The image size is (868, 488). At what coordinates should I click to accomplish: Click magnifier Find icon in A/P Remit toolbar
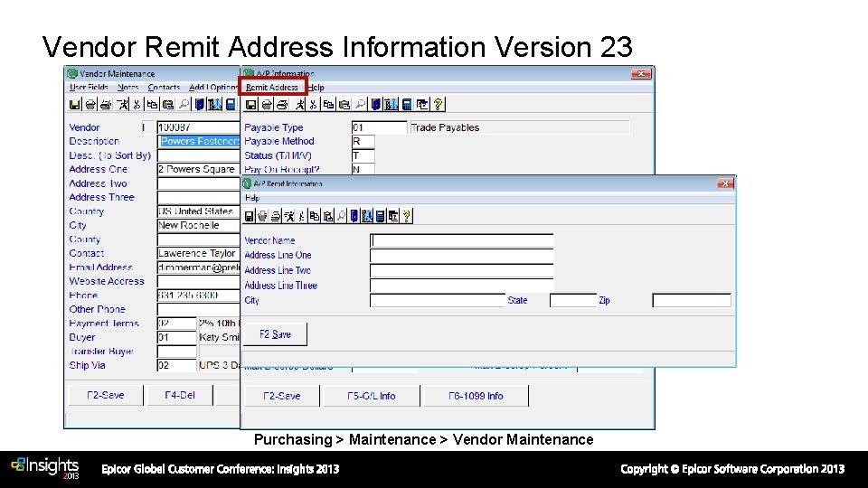coord(342,216)
